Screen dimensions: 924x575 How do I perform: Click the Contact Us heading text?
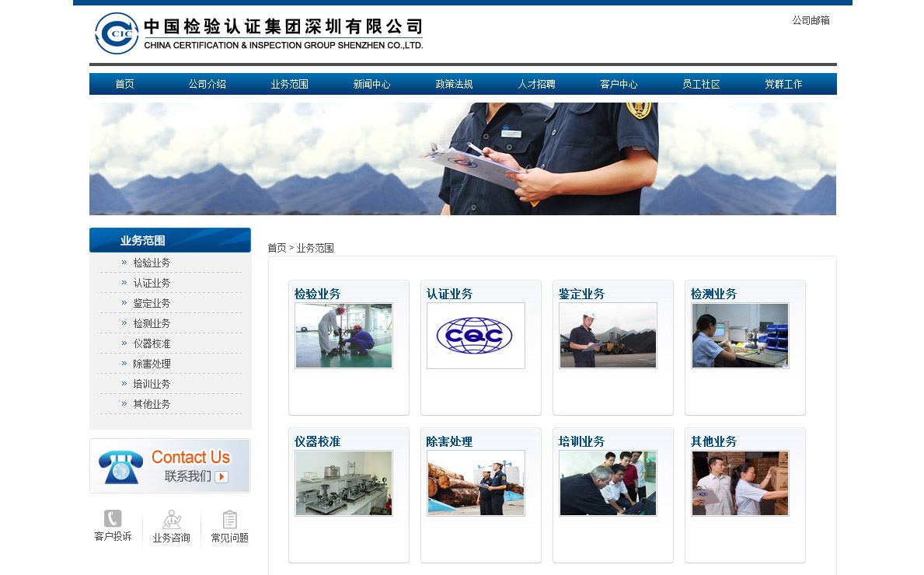(191, 457)
